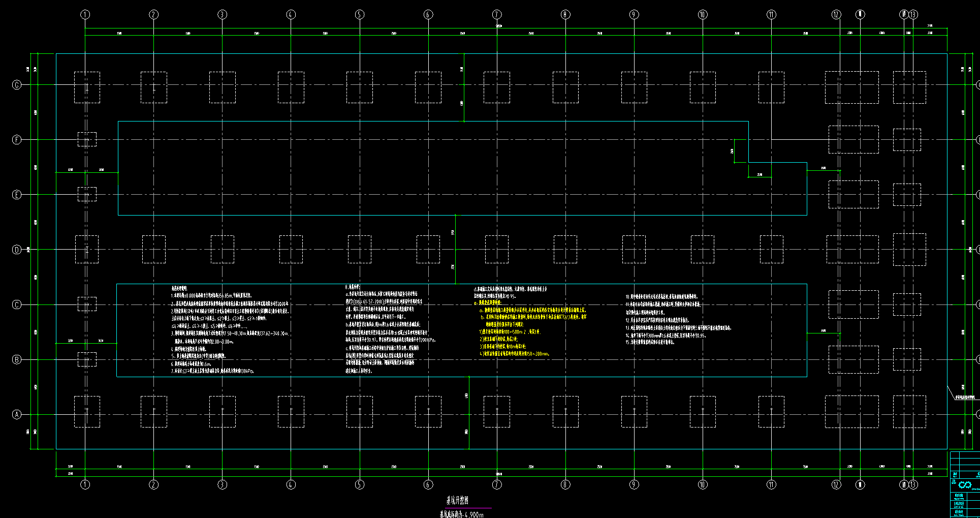Click grid axis bubble 11 in top row
This screenshot has height=518, width=980.
point(771,15)
